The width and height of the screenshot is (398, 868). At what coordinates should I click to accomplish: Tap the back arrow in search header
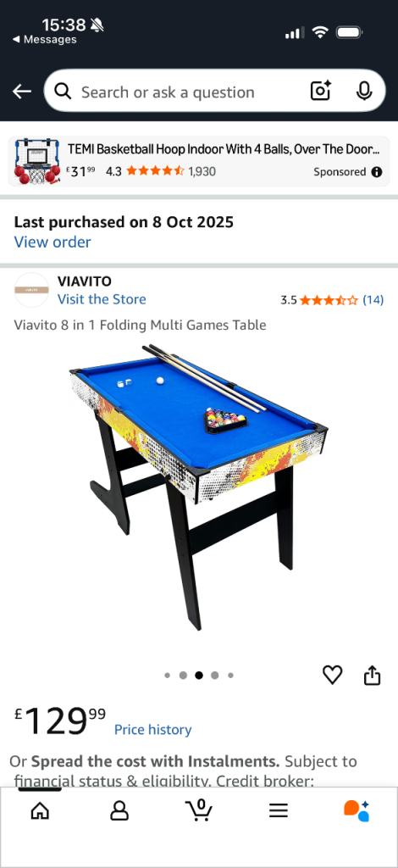click(22, 92)
